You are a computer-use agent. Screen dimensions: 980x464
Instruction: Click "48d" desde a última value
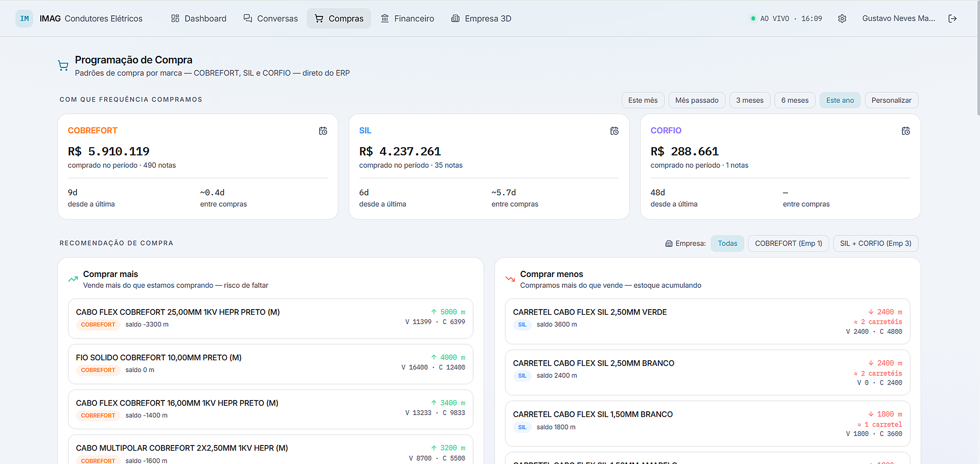[x=657, y=192]
